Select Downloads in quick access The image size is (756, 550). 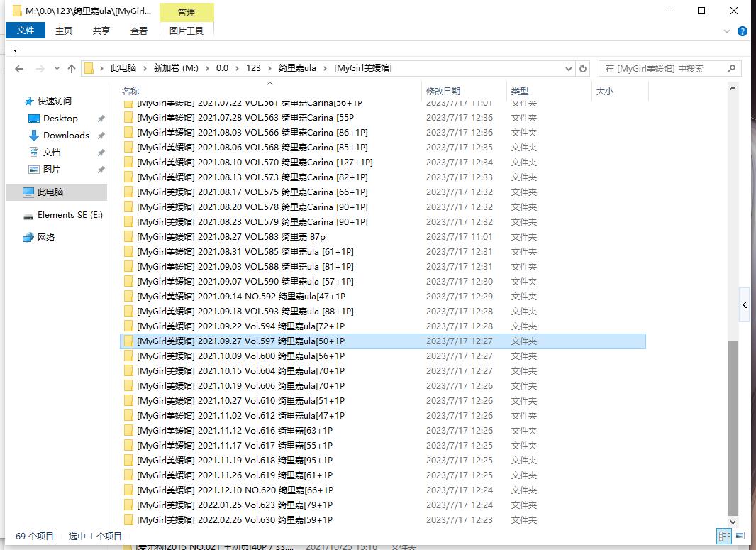pyautogui.click(x=66, y=135)
